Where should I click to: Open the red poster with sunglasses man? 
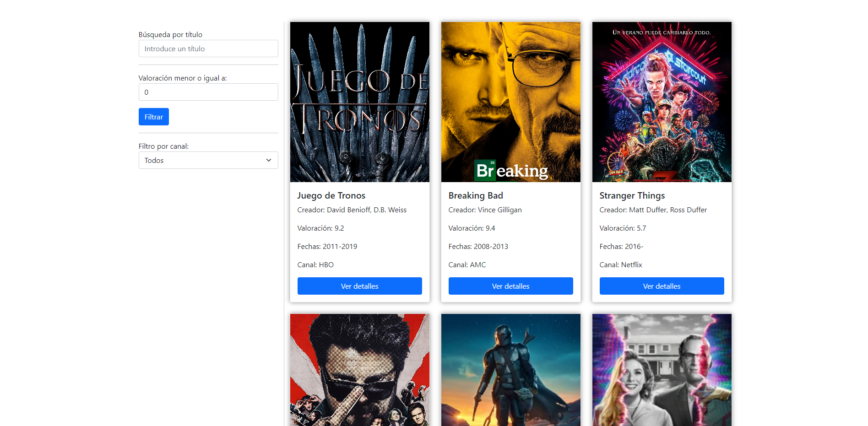click(x=360, y=370)
